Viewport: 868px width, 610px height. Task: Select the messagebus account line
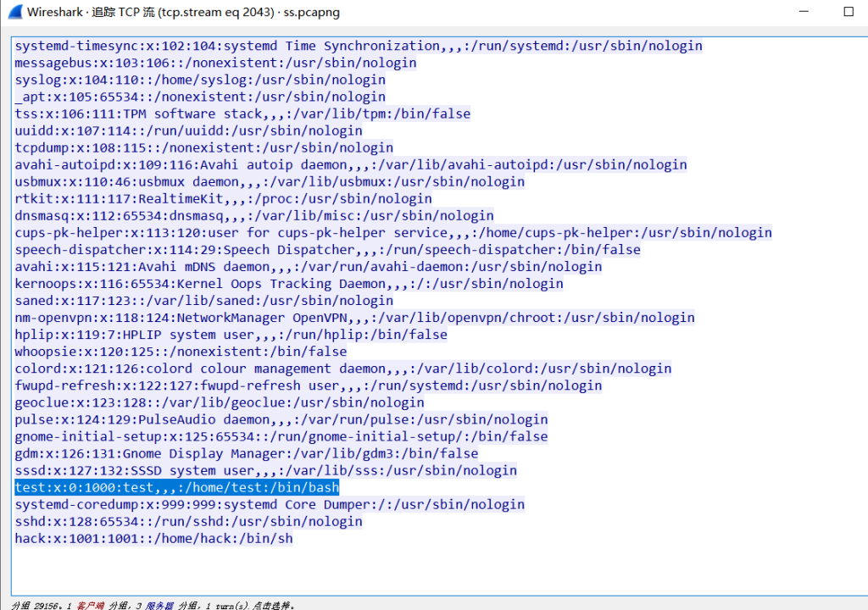[x=215, y=63]
